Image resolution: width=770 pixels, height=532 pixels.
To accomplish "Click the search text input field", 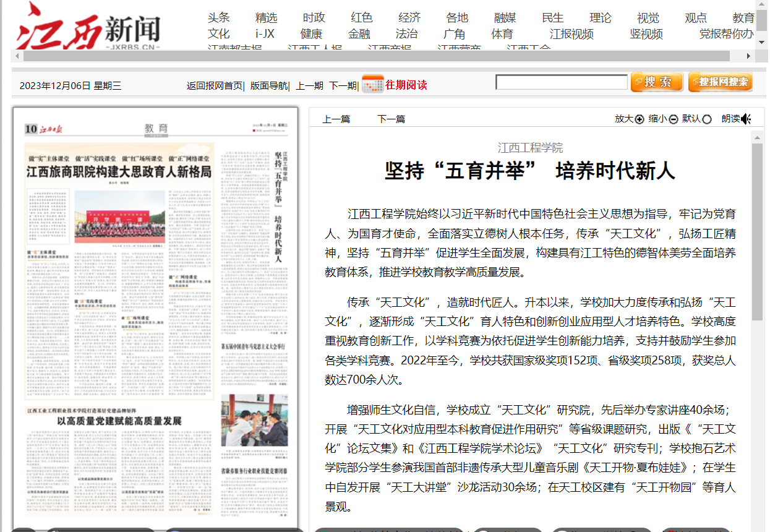I will click(561, 82).
